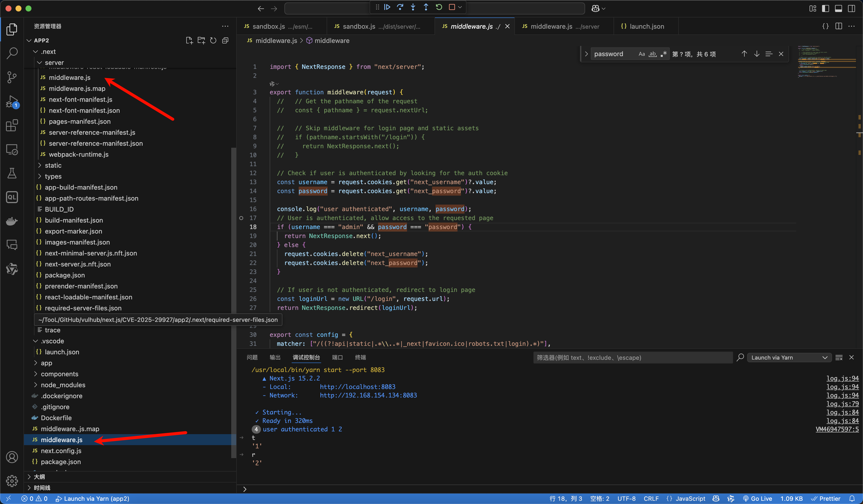
Task: Open the Accounts menu icon
Action: tap(12, 457)
